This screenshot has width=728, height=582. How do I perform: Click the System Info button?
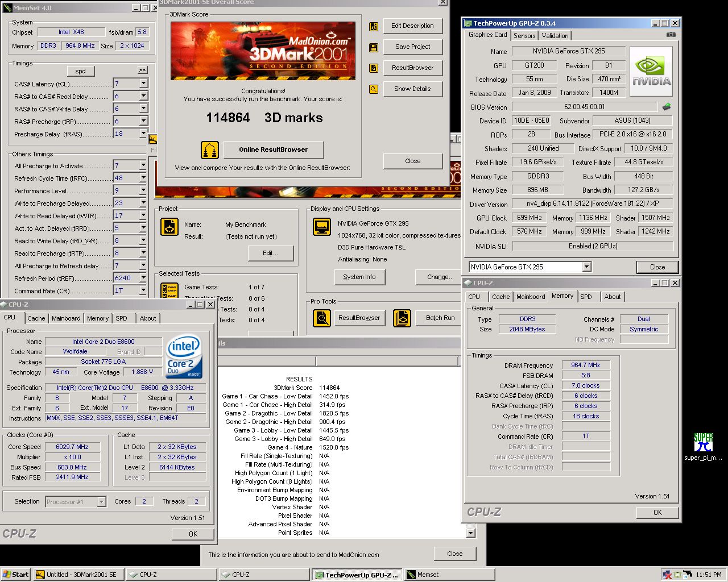tap(359, 277)
